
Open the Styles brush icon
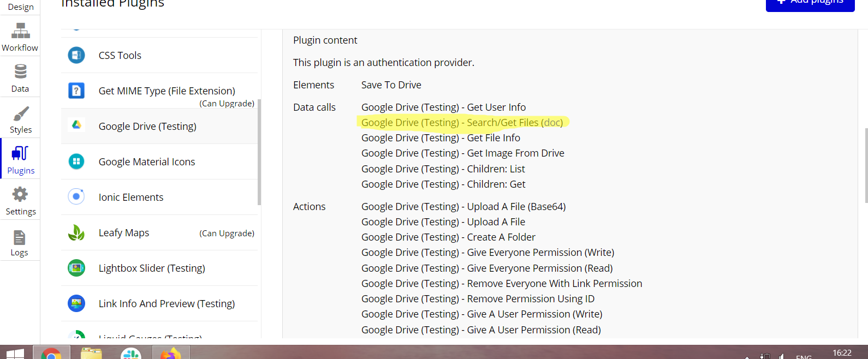[20, 113]
